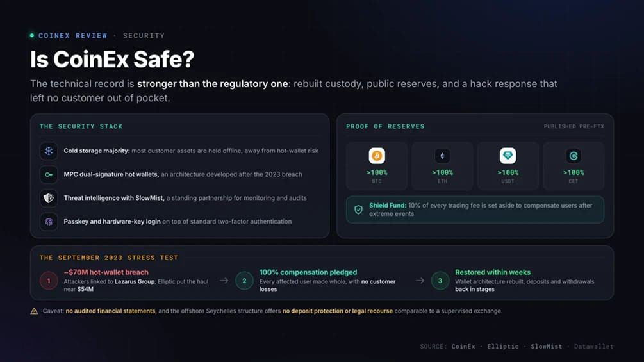Click the Elliptic source name
The image size is (644, 362).
[x=503, y=347]
